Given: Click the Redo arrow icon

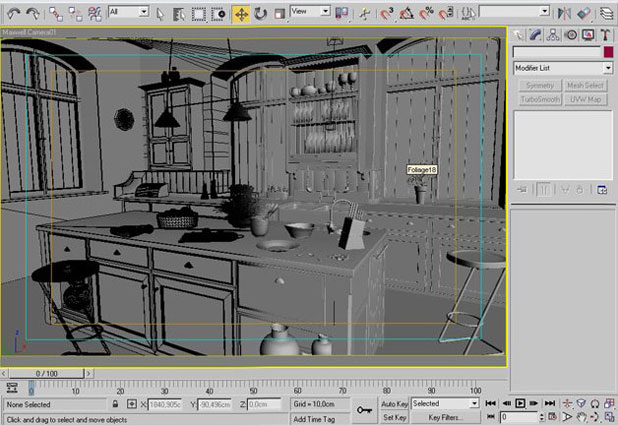Looking at the screenshot, I should (33, 14).
